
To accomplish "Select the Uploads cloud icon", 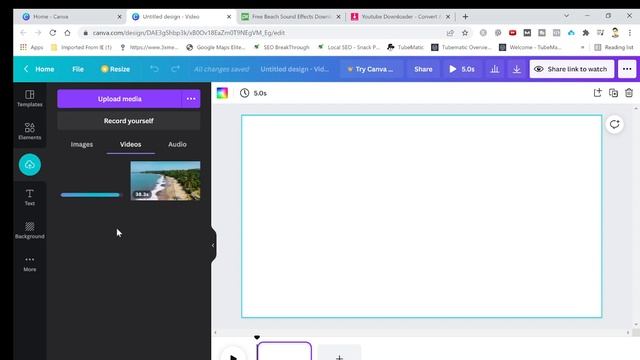I will [x=29, y=164].
